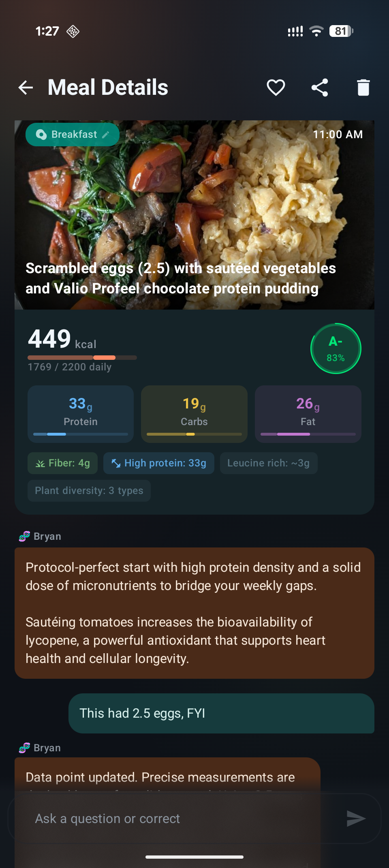The height and width of the screenshot is (868, 389).
Task: Open the share options for this meal
Action: [x=320, y=87]
